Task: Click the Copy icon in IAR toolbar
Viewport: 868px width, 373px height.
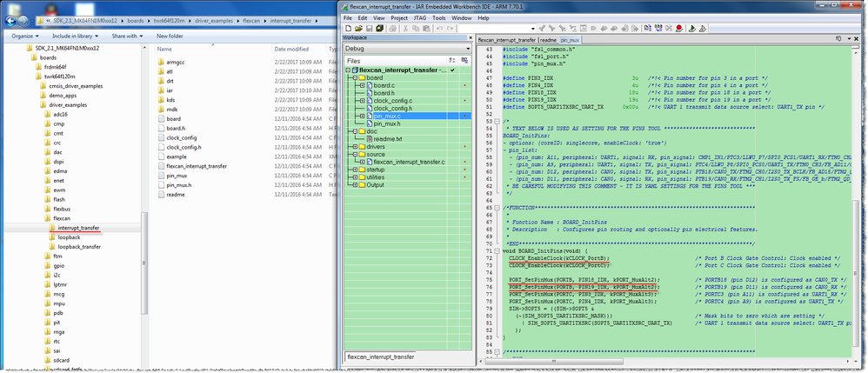Action: pyautogui.click(x=416, y=28)
